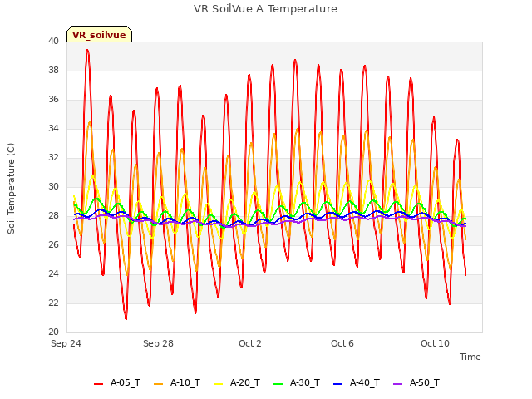Click the 28 y-axis tick label
The width and height of the screenshot is (532, 399).
[53, 216]
